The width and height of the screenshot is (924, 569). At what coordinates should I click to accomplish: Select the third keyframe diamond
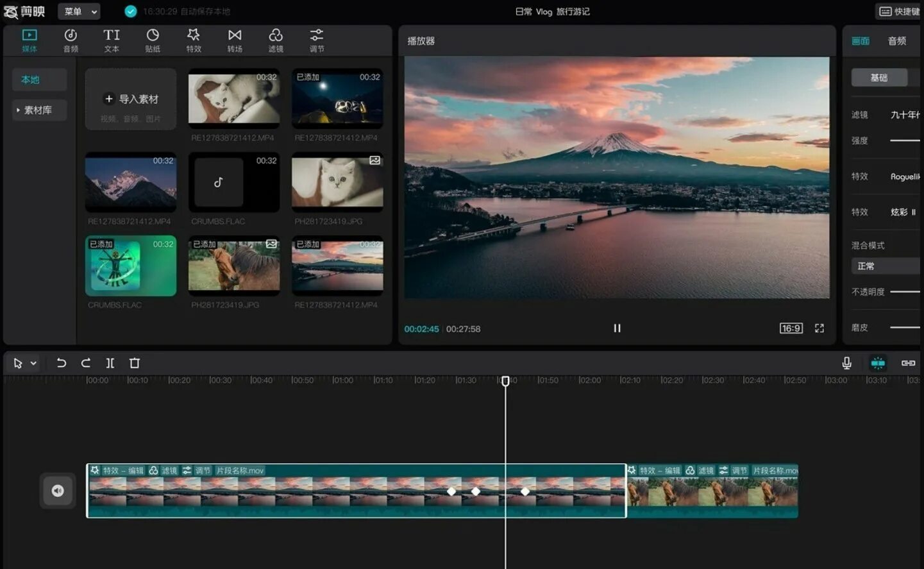pyautogui.click(x=525, y=491)
